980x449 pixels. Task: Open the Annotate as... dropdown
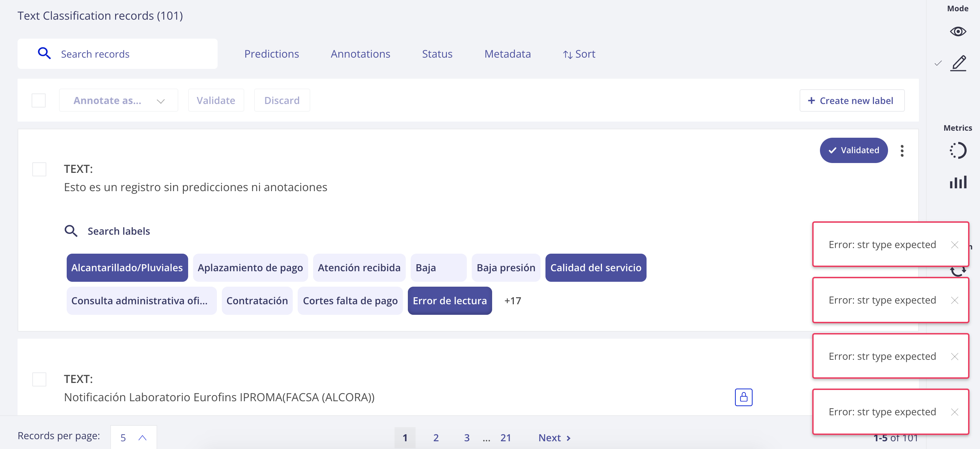click(x=118, y=100)
